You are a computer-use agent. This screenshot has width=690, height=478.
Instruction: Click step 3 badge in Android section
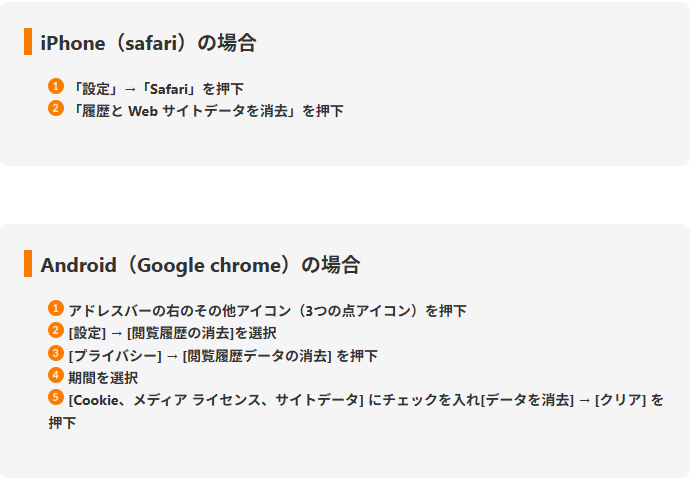(55, 353)
